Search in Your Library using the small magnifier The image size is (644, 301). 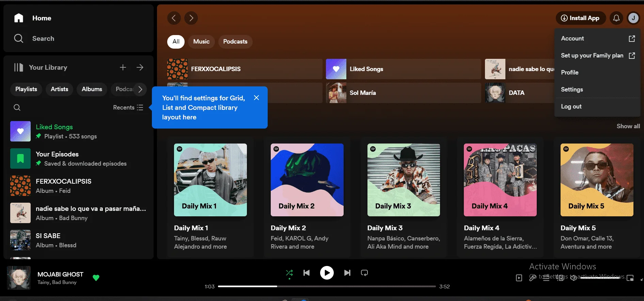click(x=17, y=107)
